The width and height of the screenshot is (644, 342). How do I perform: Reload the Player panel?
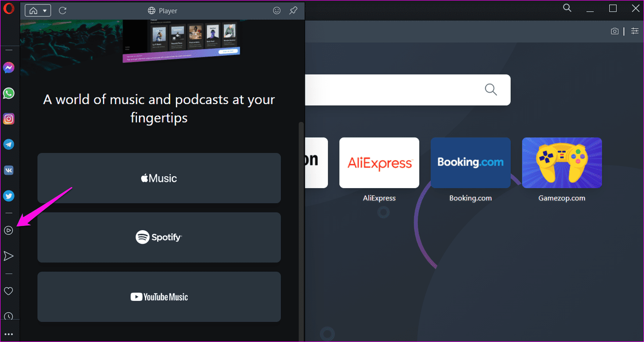click(x=62, y=11)
